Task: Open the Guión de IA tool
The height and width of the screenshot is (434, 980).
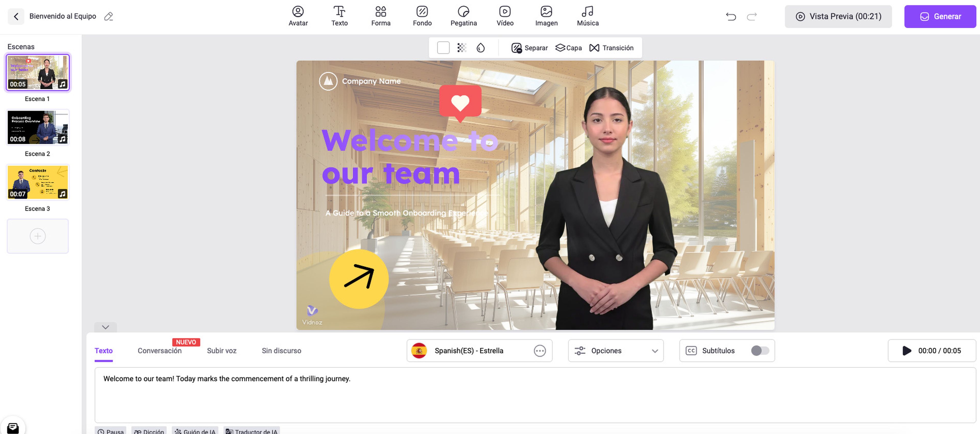Action: (x=195, y=431)
